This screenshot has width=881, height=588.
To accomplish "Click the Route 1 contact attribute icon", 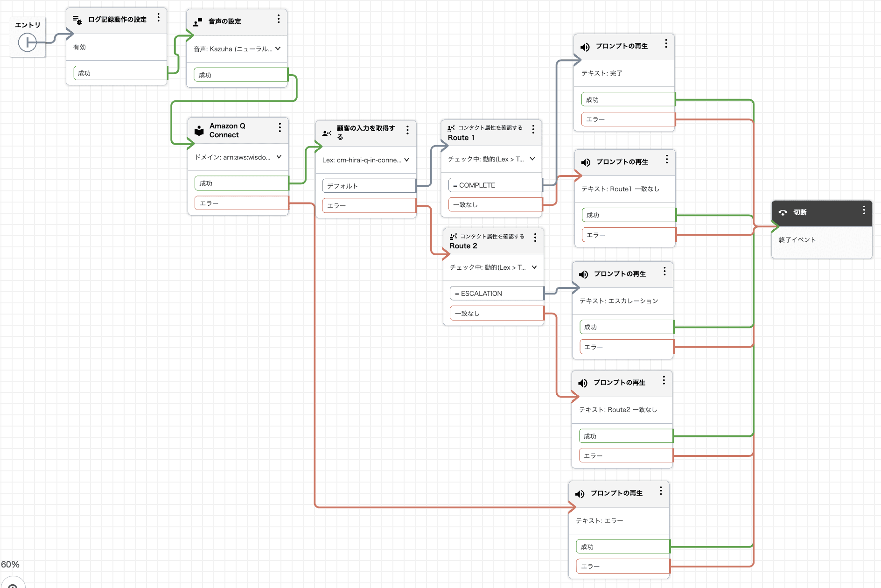I will [x=451, y=128].
